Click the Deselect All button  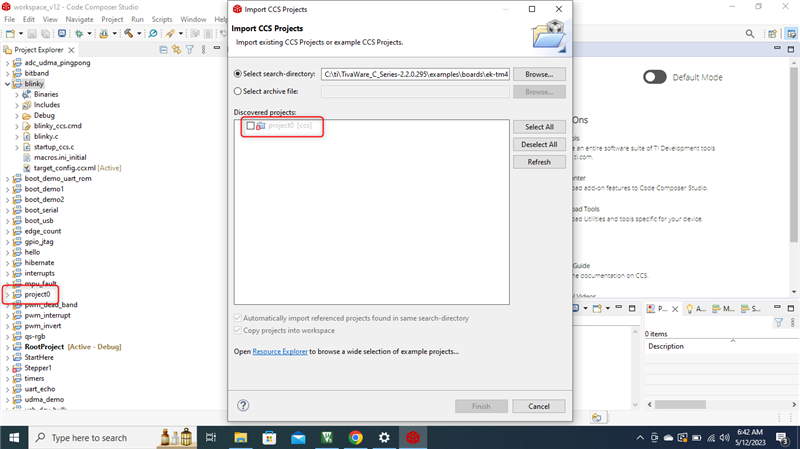point(539,144)
